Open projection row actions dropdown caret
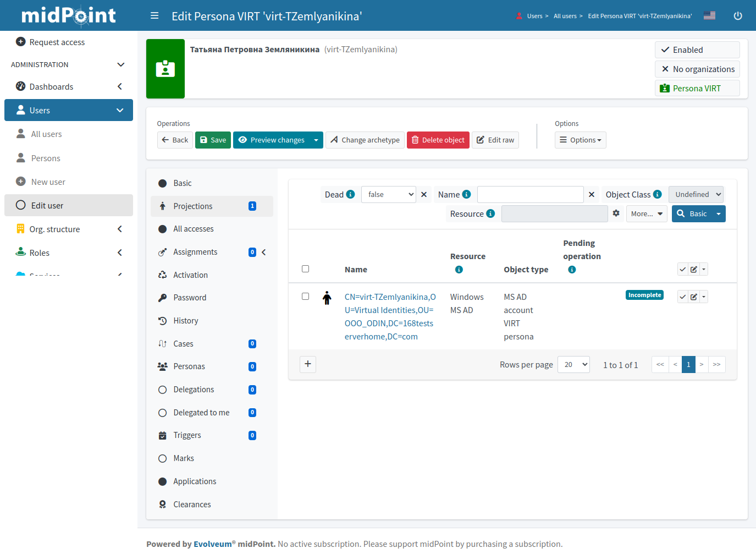The height and width of the screenshot is (559, 756). pyautogui.click(x=704, y=297)
